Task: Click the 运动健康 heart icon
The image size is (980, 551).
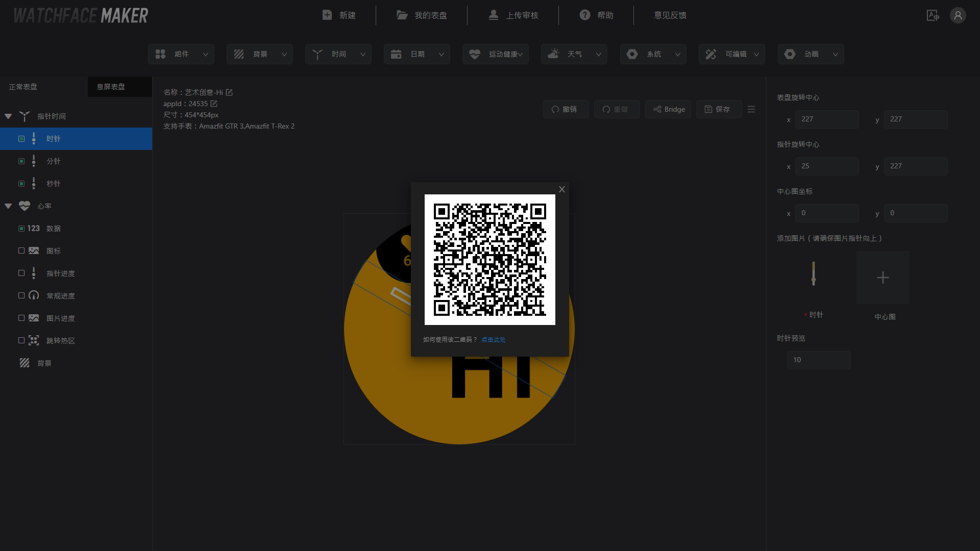Action: click(x=475, y=54)
